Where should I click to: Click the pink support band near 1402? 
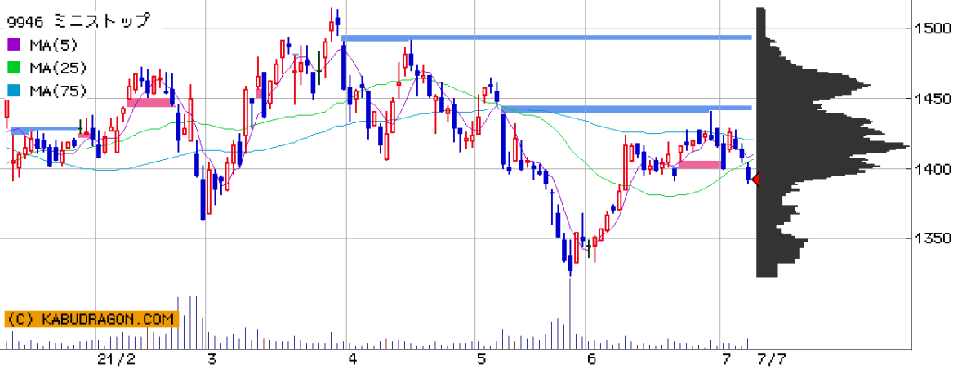[x=698, y=165]
